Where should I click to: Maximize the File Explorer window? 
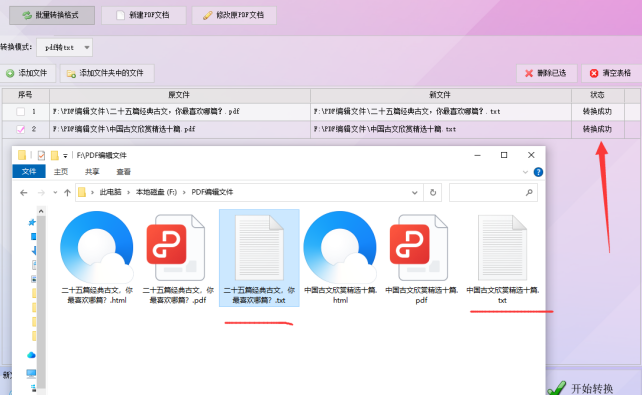click(504, 155)
